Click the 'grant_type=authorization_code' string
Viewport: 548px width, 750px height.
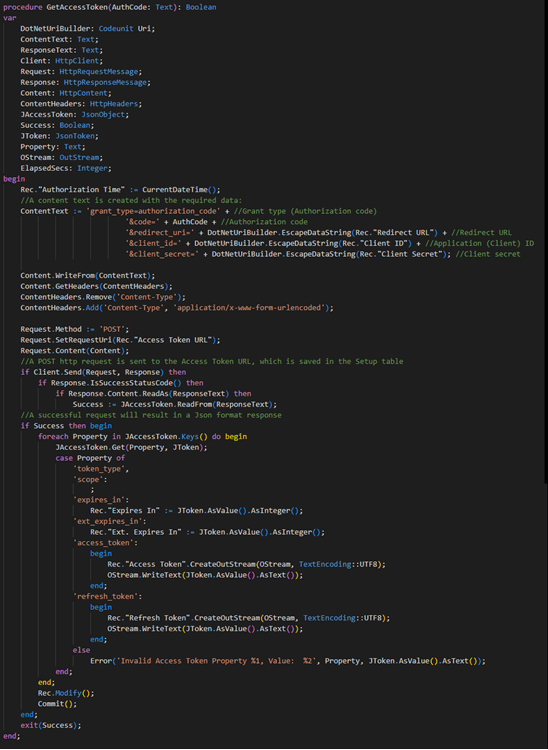coord(153,211)
